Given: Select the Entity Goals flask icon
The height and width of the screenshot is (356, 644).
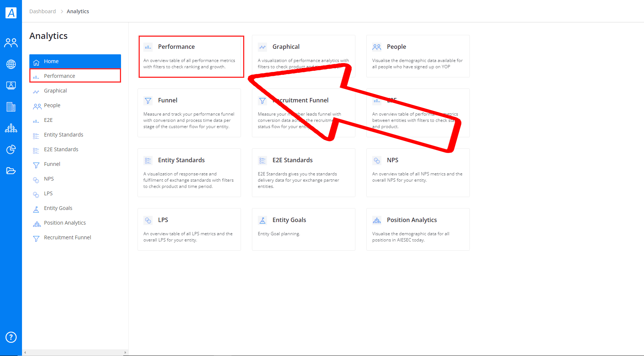Looking at the screenshot, I should coord(36,209).
